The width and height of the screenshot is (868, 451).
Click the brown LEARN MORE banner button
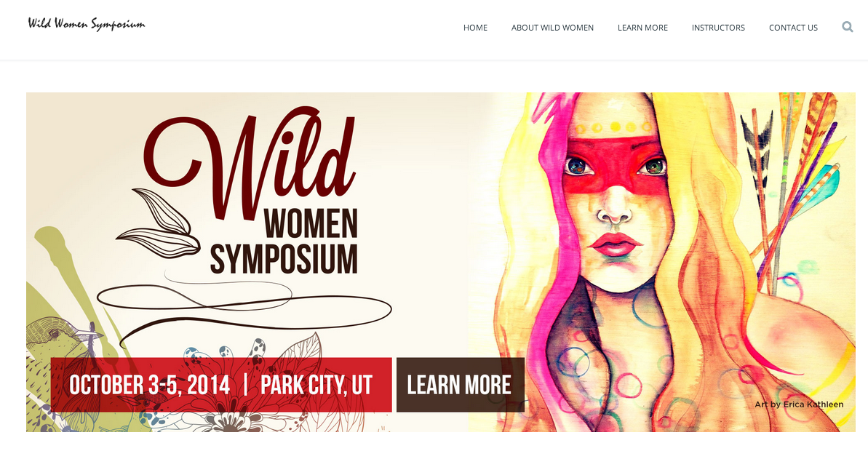tap(460, 385)
